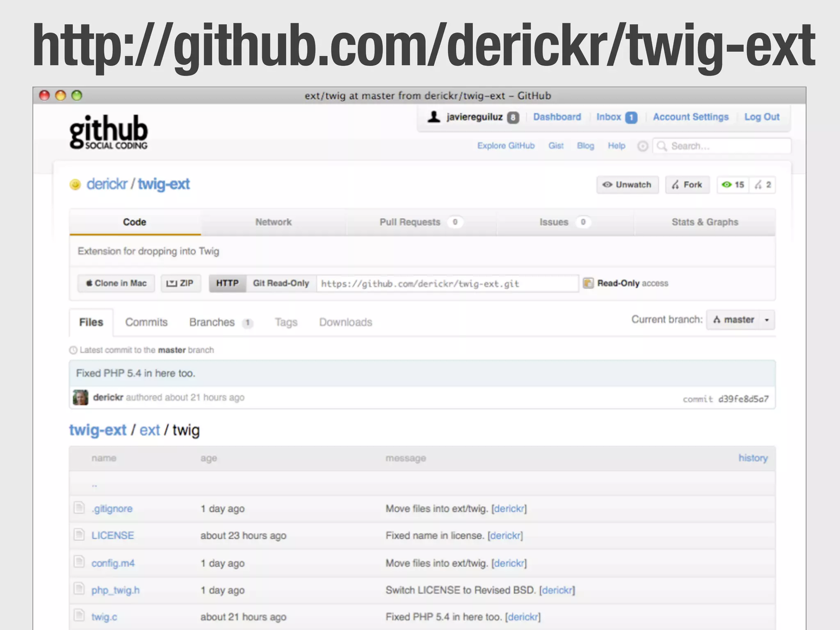
Task: Click the forks count showing 2
Action: point(763,185)
